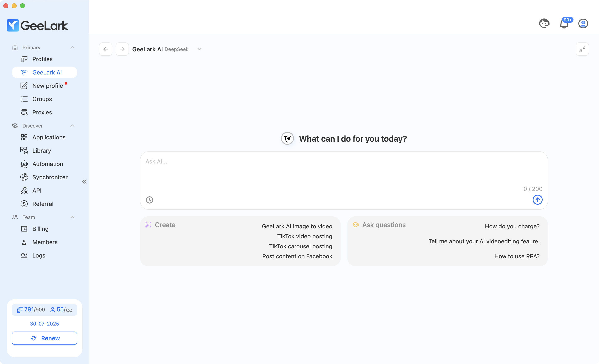This screenshot has width=599, height=364.
Task: Choose the "TikTok video posting" suggestion
Action: coord(305,236)
